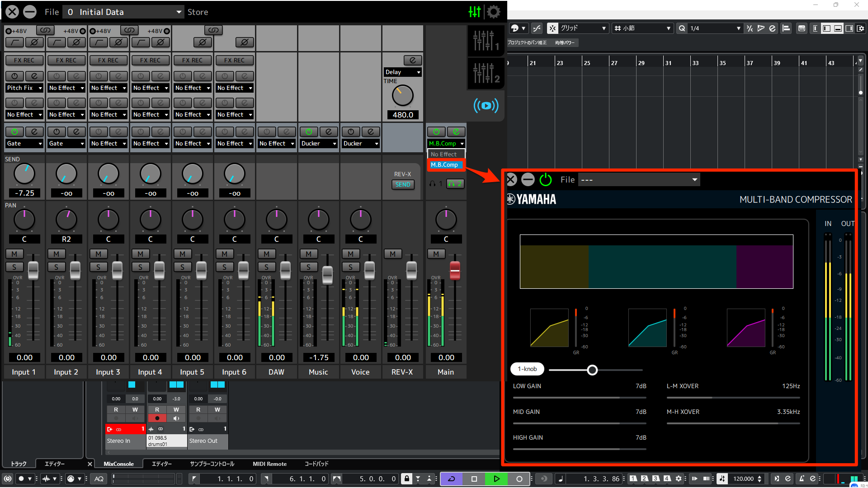Toggle high-pass filter on Input 1
The image size is (868, 488).
tap(14, 42)
